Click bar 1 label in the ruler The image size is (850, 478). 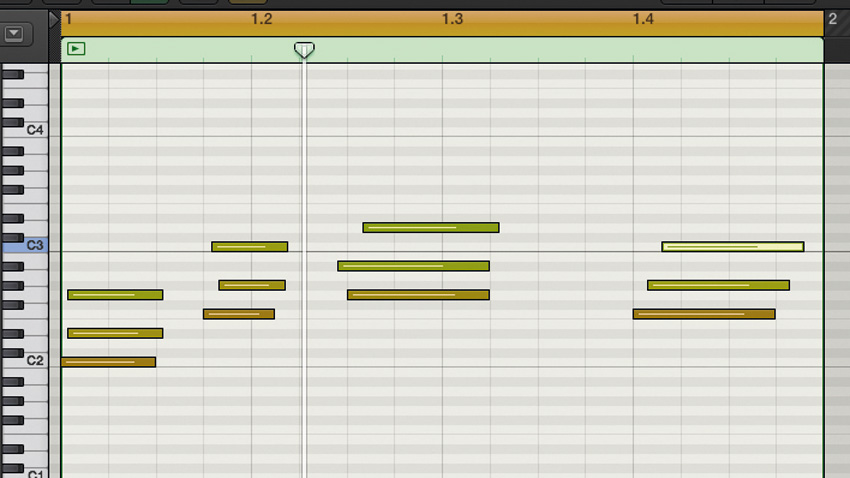tap(69, 20)
